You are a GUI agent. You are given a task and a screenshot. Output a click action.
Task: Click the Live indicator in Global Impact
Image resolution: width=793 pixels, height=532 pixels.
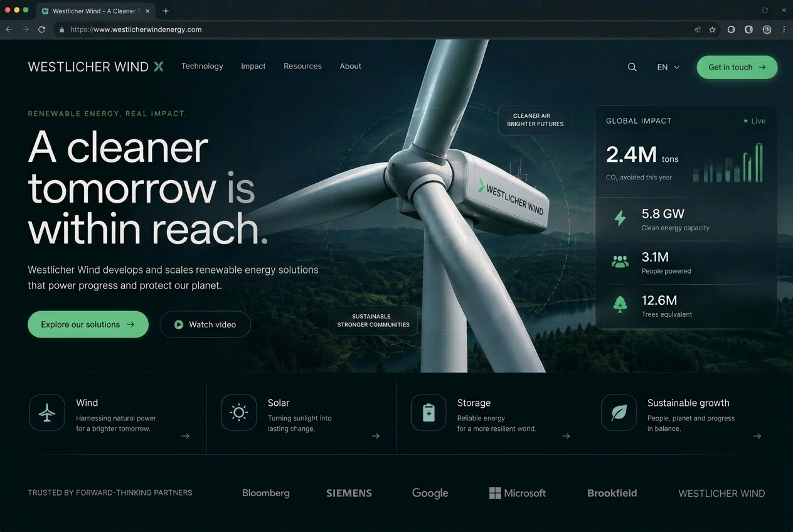[x=754, y=121]
